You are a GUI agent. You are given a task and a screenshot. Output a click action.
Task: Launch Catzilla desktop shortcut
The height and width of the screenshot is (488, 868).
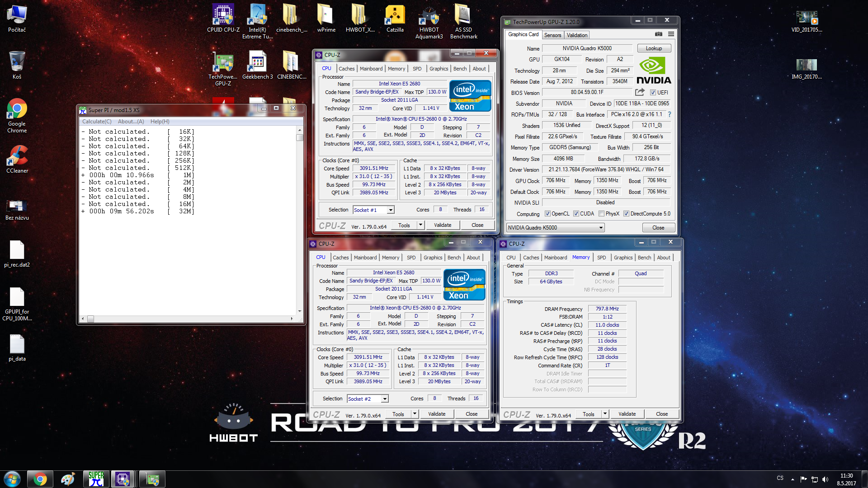(x=395, y=19)
